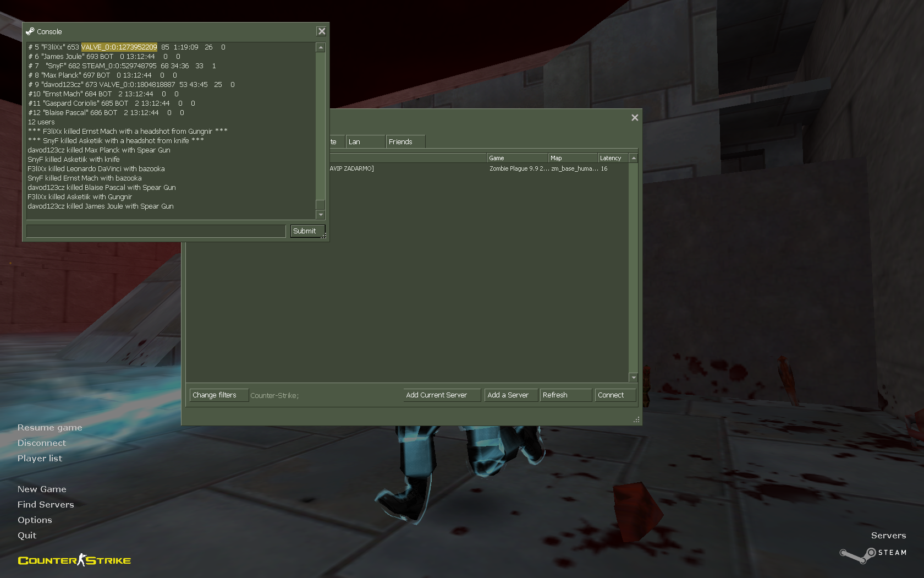Switch to the Friends tab
Image resolution: width=924 pixels, height=578 pixels.
405,142
